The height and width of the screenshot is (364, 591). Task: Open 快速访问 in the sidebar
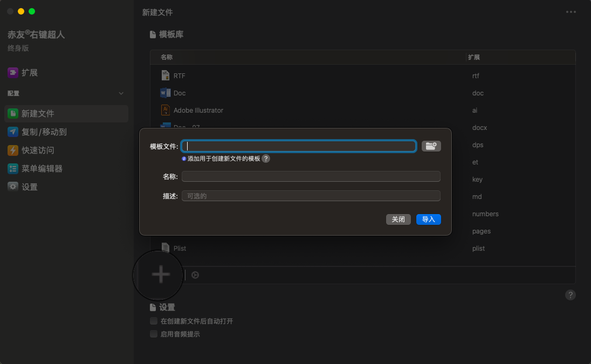pyautogui.click(x=38, y=150)
